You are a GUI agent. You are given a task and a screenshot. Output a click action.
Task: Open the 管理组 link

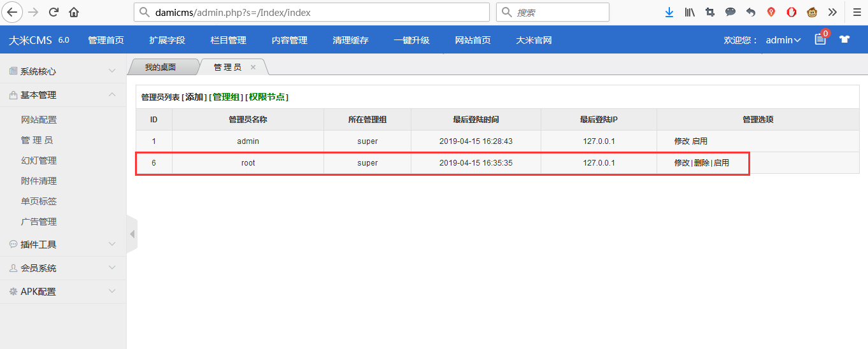pyautogui.click(x=226, y=97)
